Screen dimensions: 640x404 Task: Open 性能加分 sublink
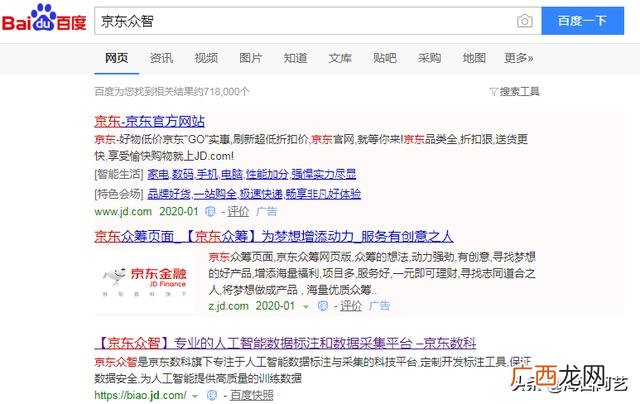[x=267, y=175]
